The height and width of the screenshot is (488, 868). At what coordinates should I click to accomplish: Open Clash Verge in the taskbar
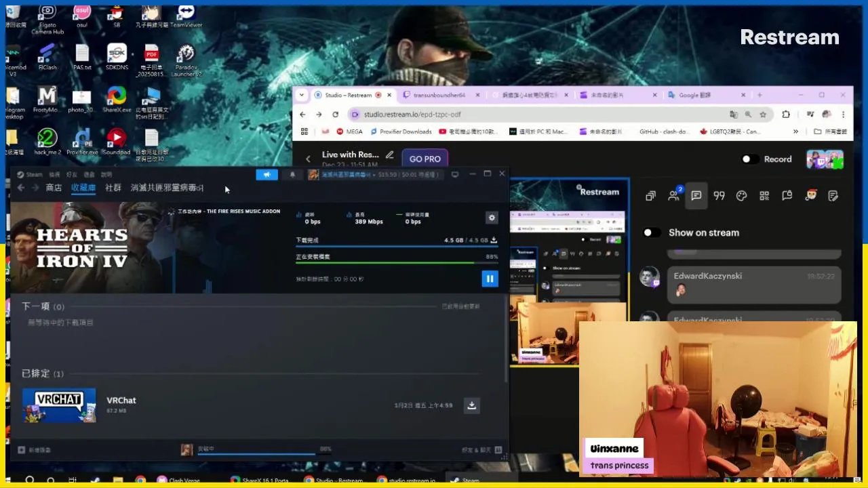[x=179, y=481]
